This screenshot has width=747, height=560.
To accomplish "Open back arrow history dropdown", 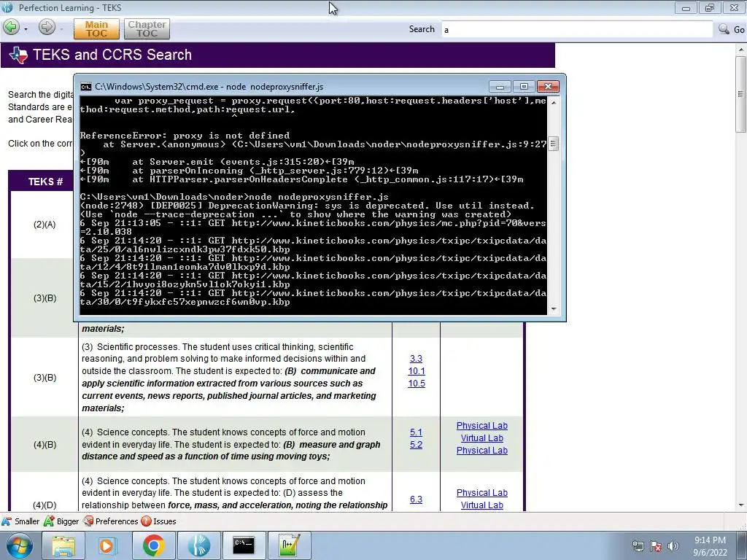I will click(x=26, y=29).
